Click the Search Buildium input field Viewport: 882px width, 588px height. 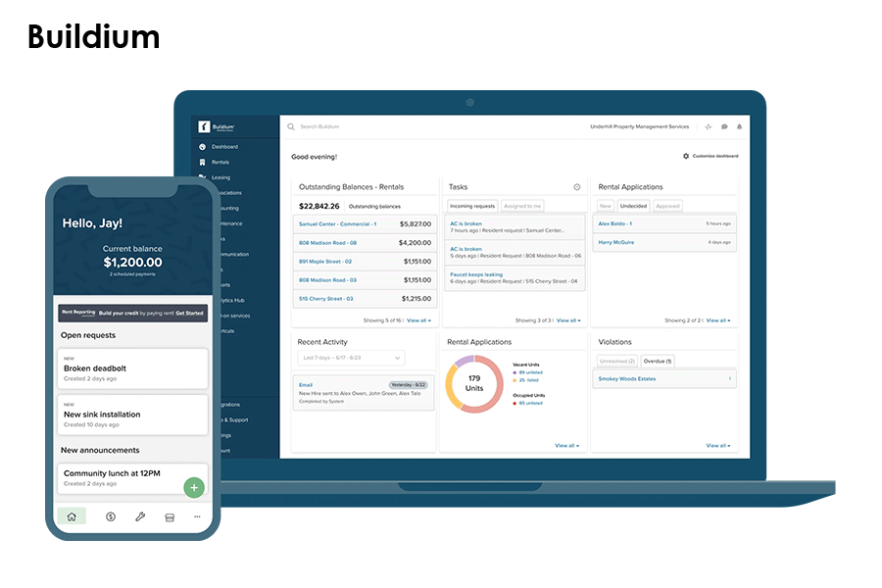click(319, 126)
